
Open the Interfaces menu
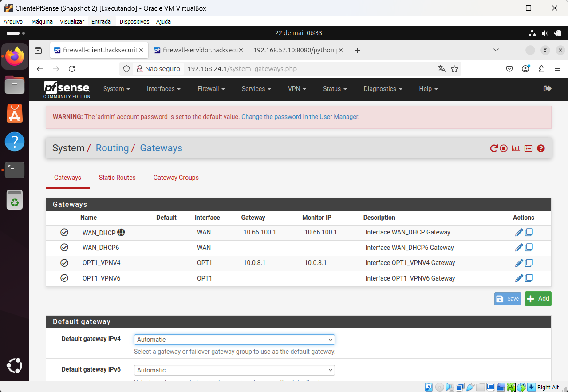[164, 89]
